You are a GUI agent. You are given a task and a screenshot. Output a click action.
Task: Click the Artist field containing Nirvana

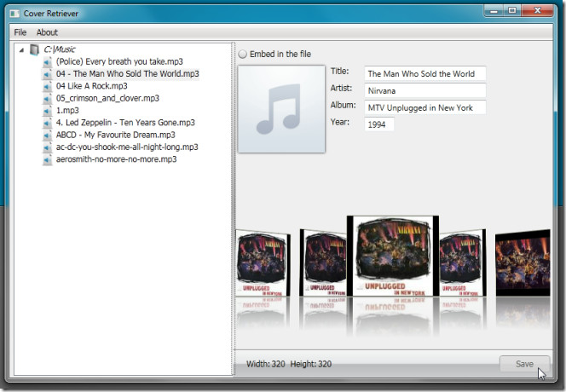coord(424,90)
